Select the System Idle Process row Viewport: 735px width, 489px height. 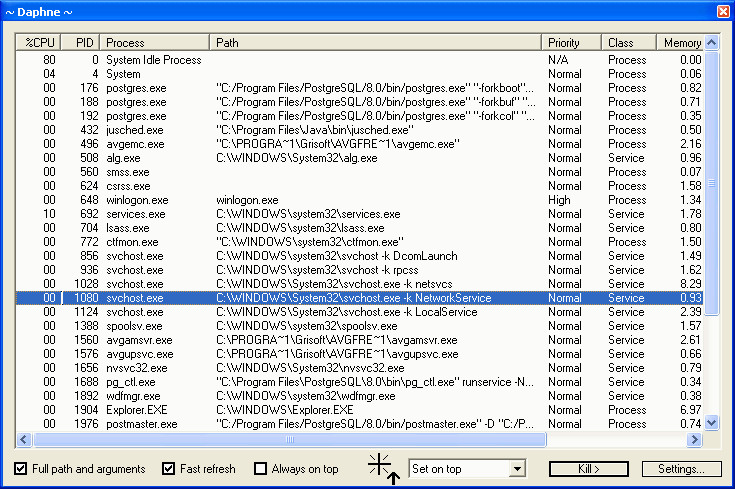coord(360,60)
